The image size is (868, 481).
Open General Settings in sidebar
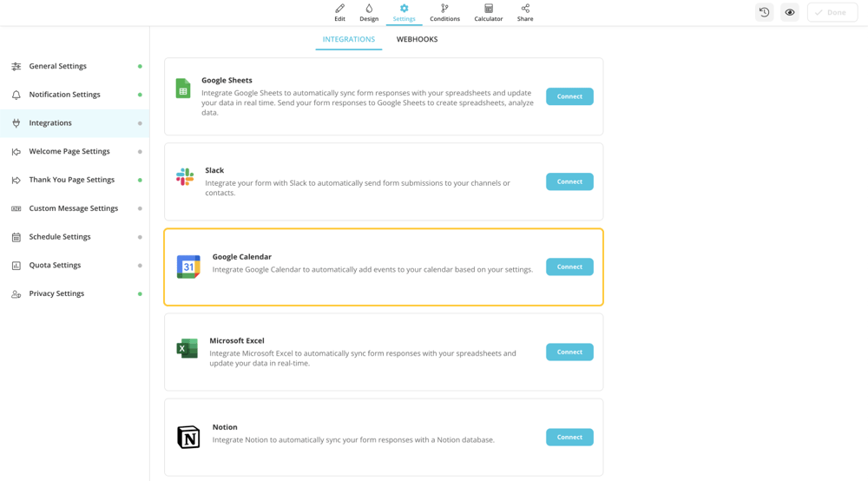pyautogui.click(x=58, y=66)
